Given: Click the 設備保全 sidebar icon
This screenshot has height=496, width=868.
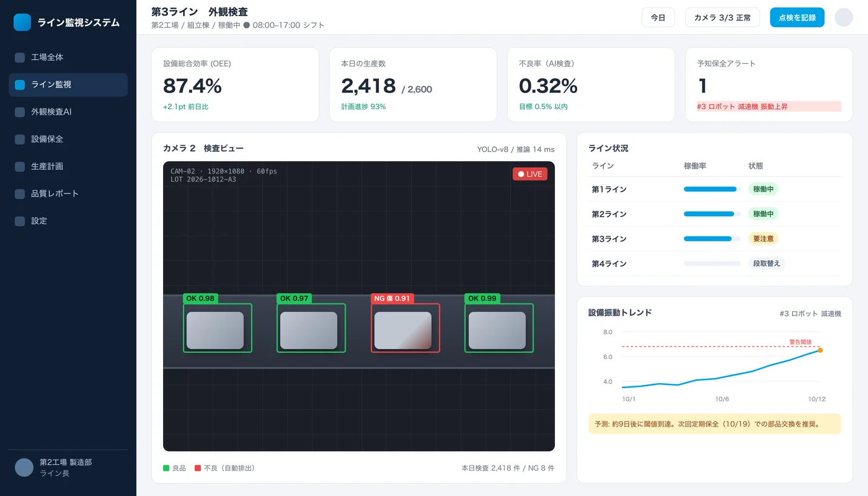Looking at the screenshot, I should (20, 139).
